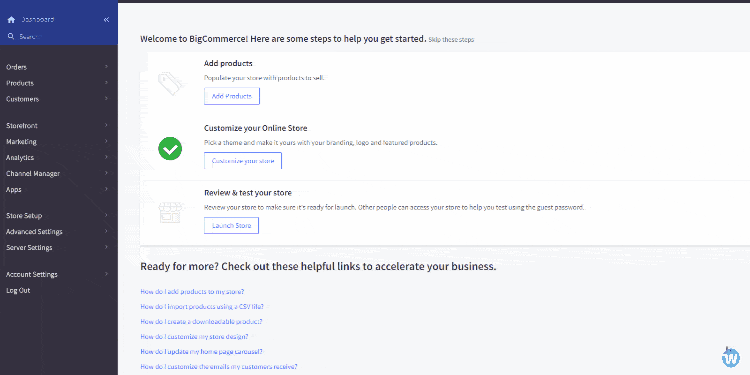Open the Analytics menu item
The width and height of the screenshot is (750, 375).
20,158
